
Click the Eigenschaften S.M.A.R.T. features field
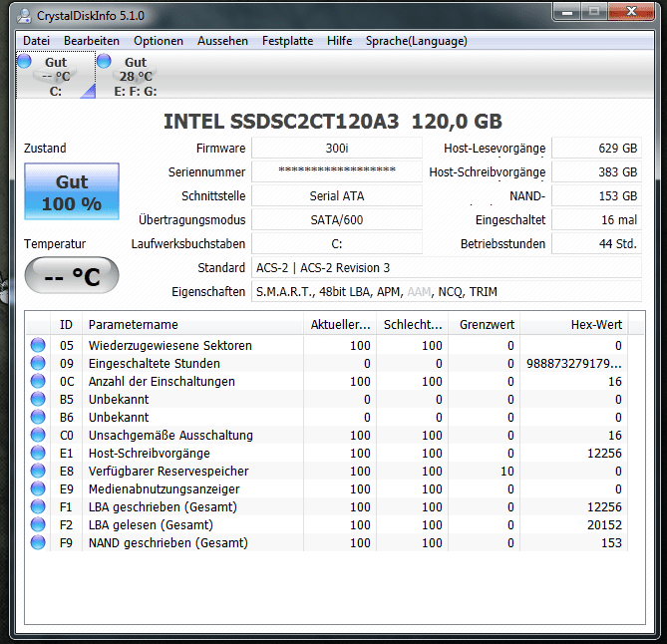point(447,292)
